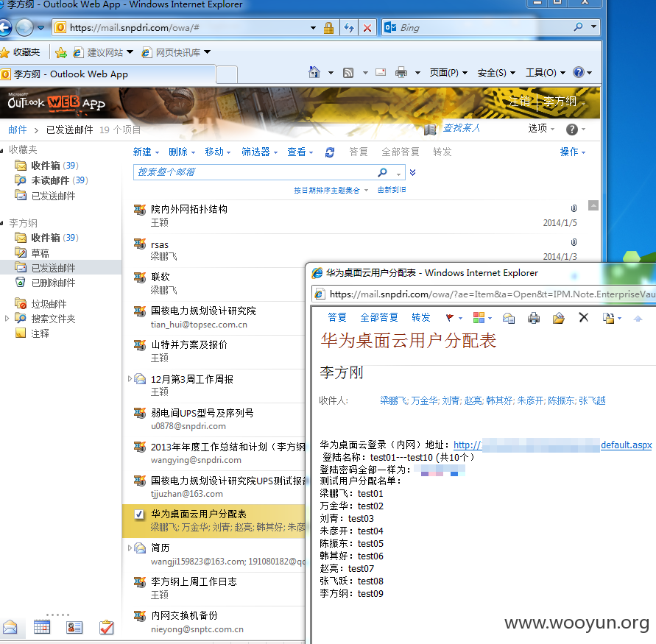656x644 pixels.
Task: Expand the 简历 conversation
Action: coord(130,548)
